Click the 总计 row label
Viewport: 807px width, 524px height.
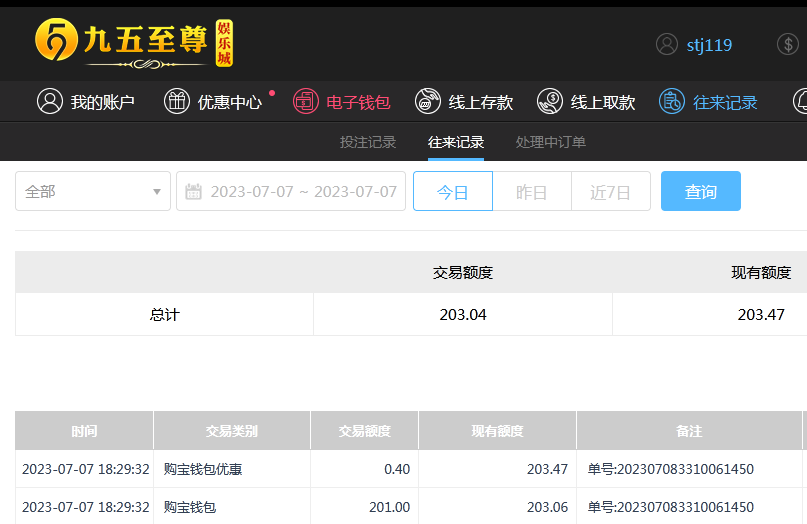tap(165, 314)
